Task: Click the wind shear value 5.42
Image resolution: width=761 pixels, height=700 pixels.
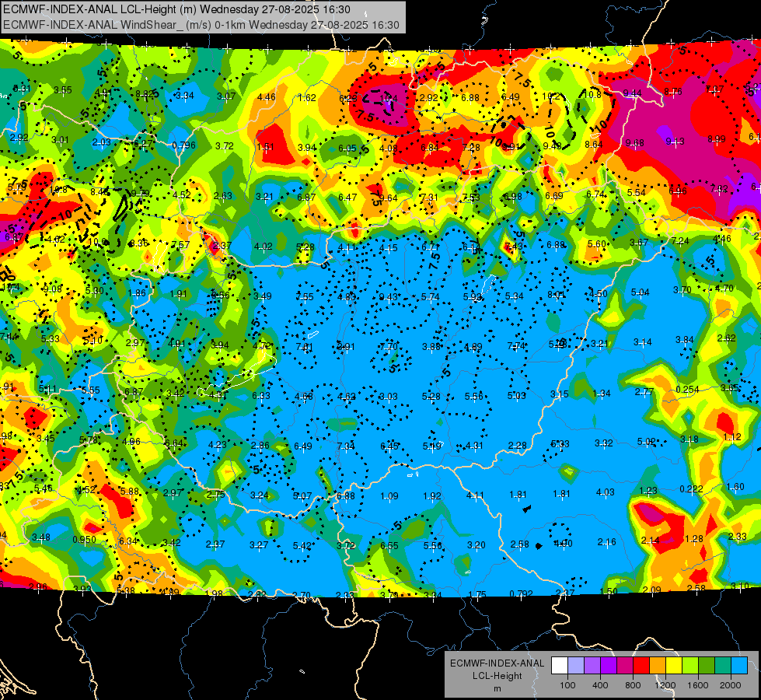Action: (302, 545)
